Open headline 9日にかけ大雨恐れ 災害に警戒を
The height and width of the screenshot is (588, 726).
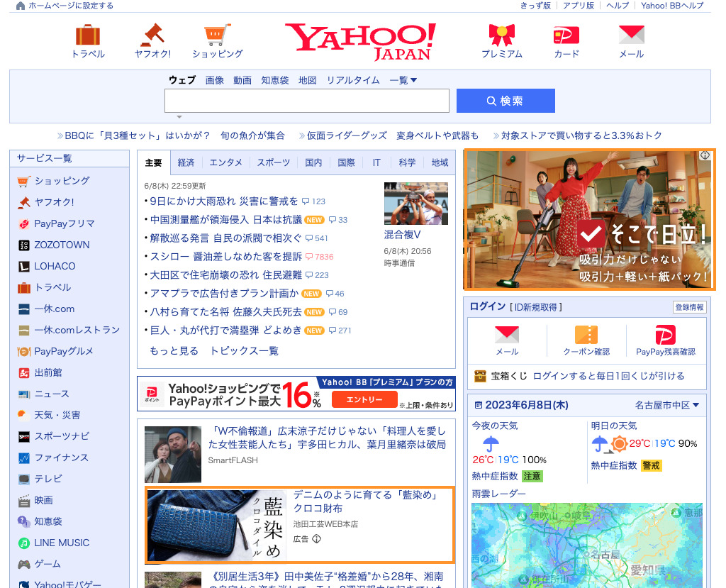224,201
